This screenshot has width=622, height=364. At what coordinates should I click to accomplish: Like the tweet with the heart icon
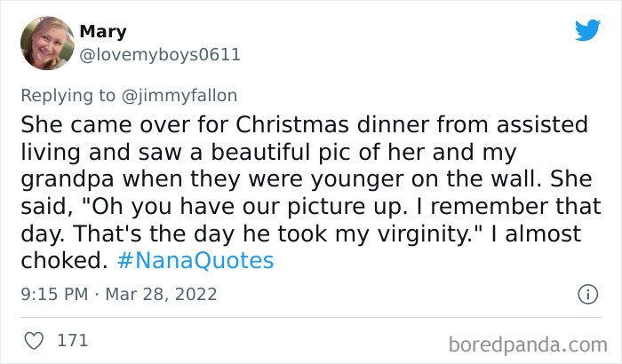point(33,340)
